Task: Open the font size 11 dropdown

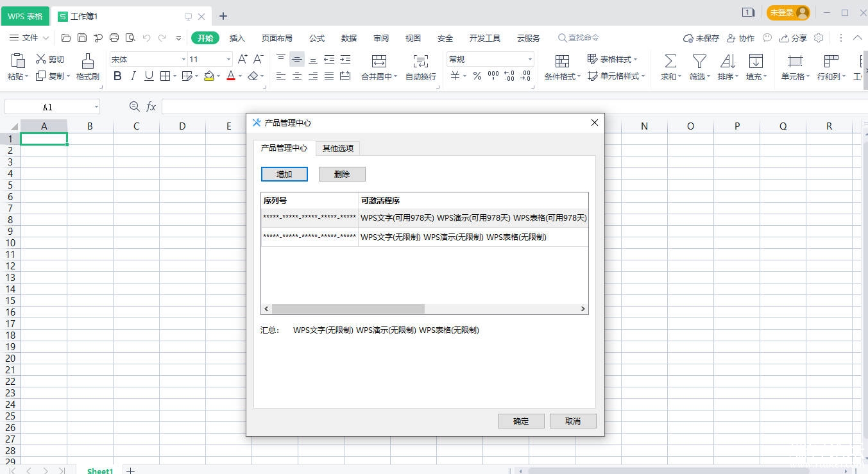Action: [x=228, y=59]
